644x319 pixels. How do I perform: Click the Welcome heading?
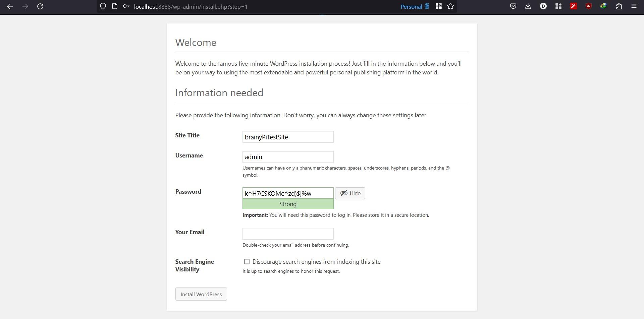(x=196, y=43)
